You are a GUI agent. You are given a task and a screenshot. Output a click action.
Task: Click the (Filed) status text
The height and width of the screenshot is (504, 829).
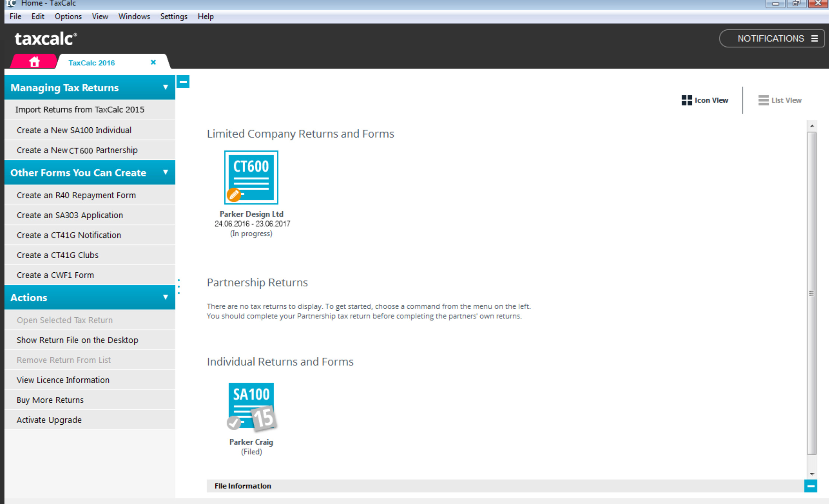251,452
